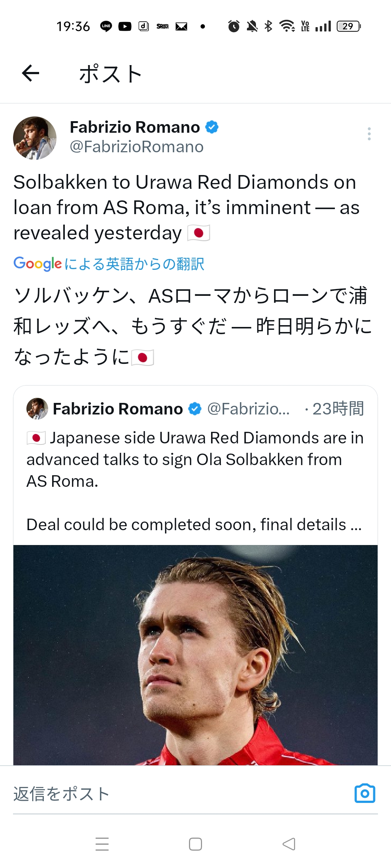Open the quoted post's player photo
Screen dimensions: 391x868
click(x=195, y=655)
